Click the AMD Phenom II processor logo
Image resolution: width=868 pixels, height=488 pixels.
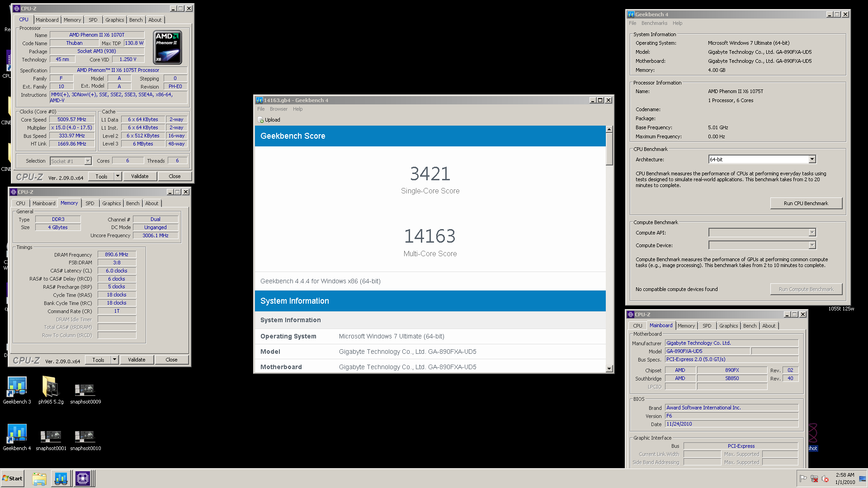pos(168,47)
